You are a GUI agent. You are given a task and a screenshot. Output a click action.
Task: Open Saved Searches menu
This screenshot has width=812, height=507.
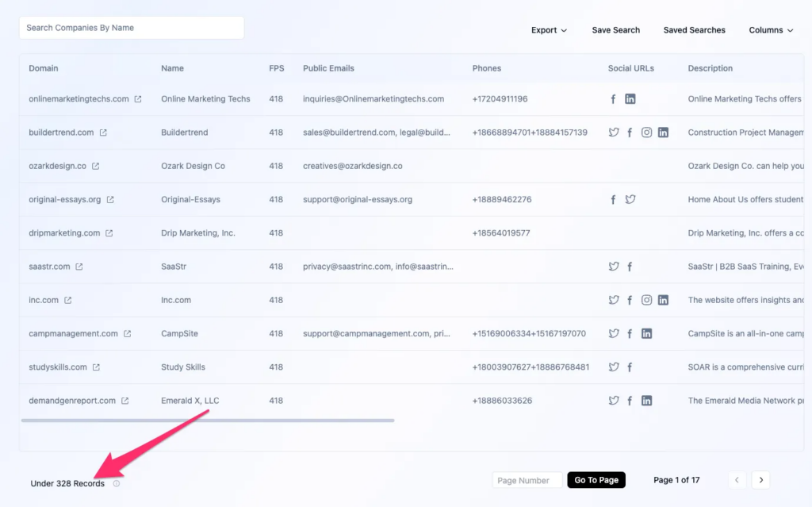click(x=694, y=30)
